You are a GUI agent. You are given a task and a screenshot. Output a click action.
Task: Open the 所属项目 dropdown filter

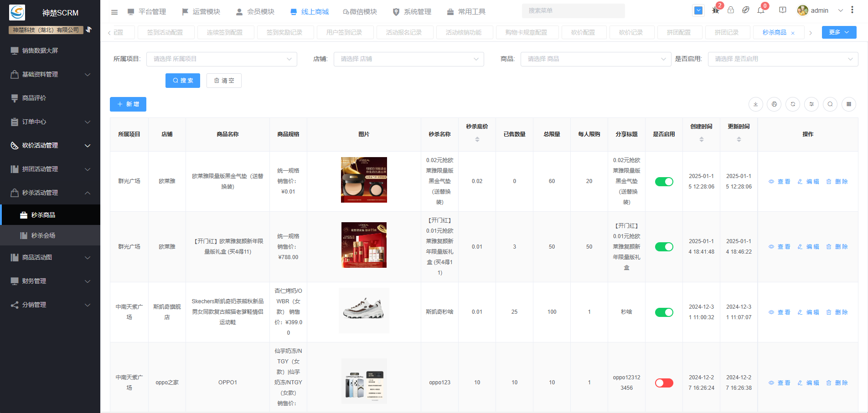(222, 59)
